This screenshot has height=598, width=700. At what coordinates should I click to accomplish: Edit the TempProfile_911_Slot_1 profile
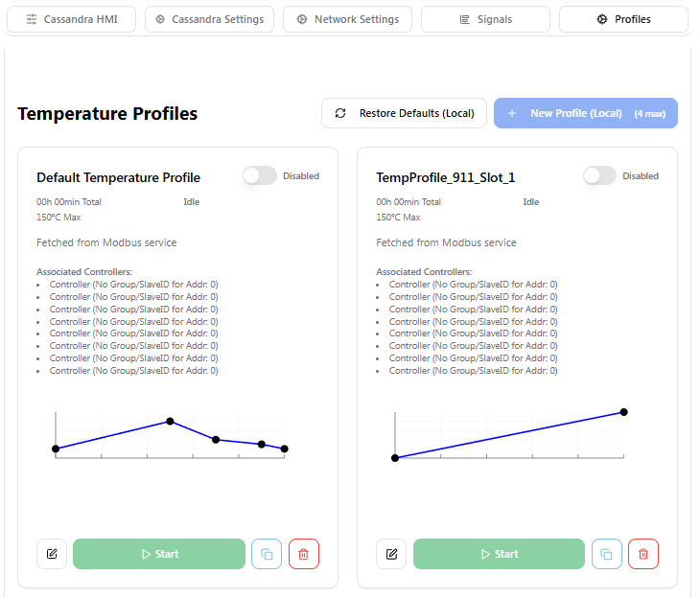click(391, 554)
